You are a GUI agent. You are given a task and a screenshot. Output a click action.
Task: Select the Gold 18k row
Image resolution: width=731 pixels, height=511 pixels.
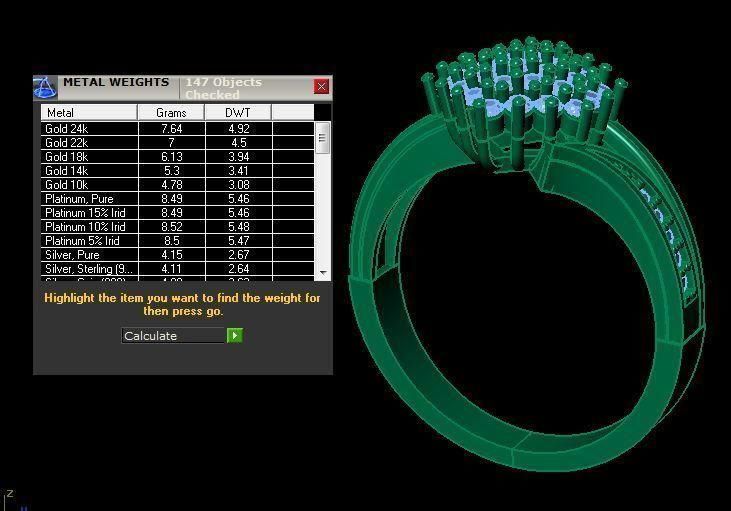(x=177, y=157)
